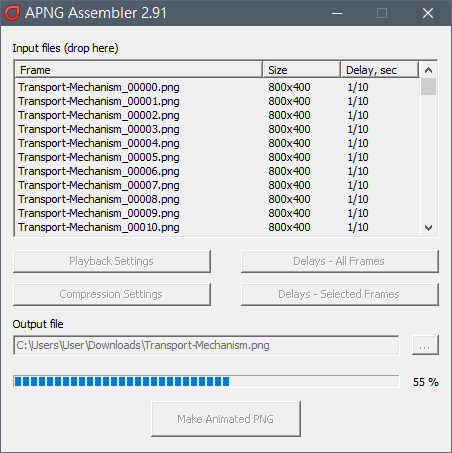The width and height of the screenshot is (452, 453).
Task: Click the output file path field
Action: [x=206, y=345]
